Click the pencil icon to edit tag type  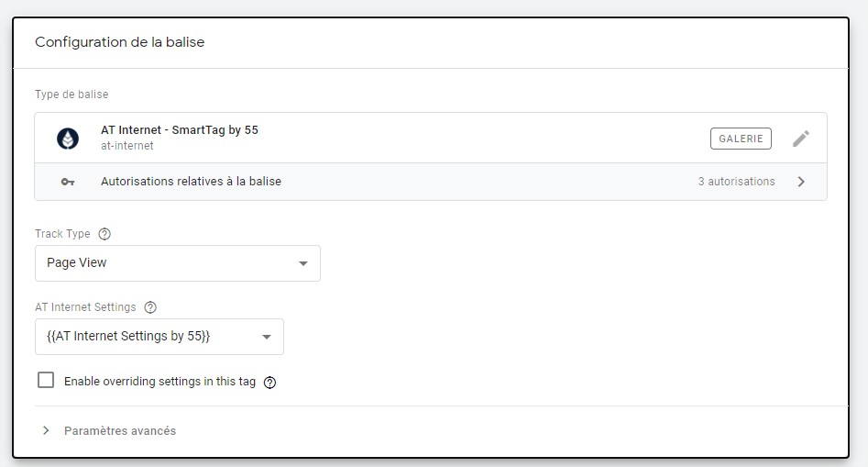click(801, 139)
